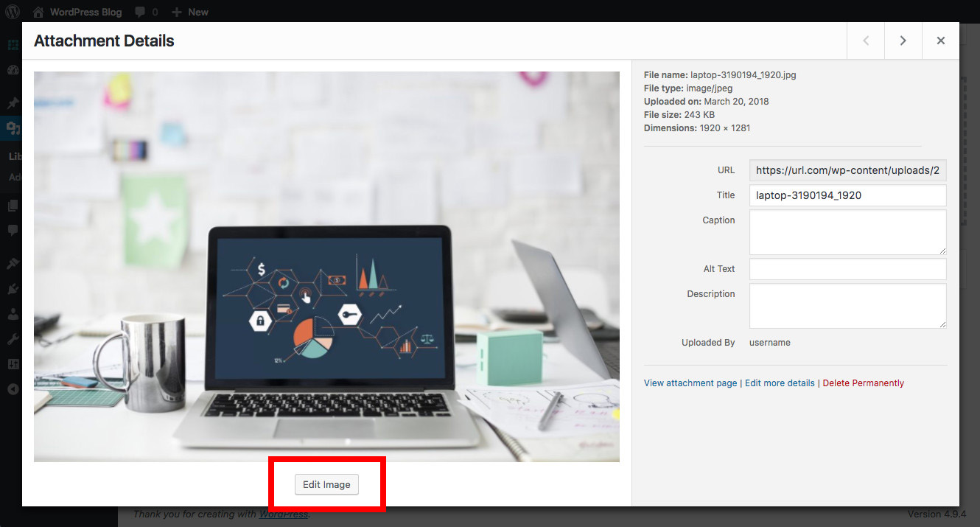Image resolution: width=980 pixels, height=527 pixels.
Task: Click the WordPress logo in the admin bar
Action: (13, 12)
